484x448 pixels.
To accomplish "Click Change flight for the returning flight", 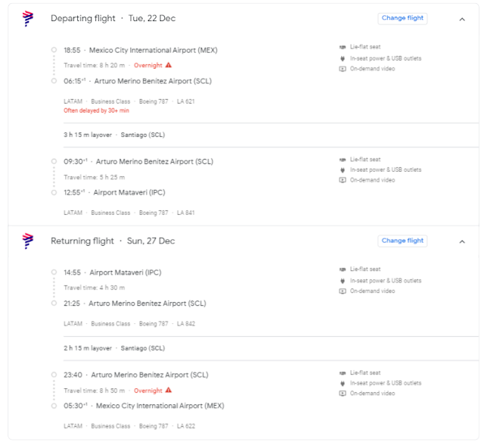I will (402, 241).
